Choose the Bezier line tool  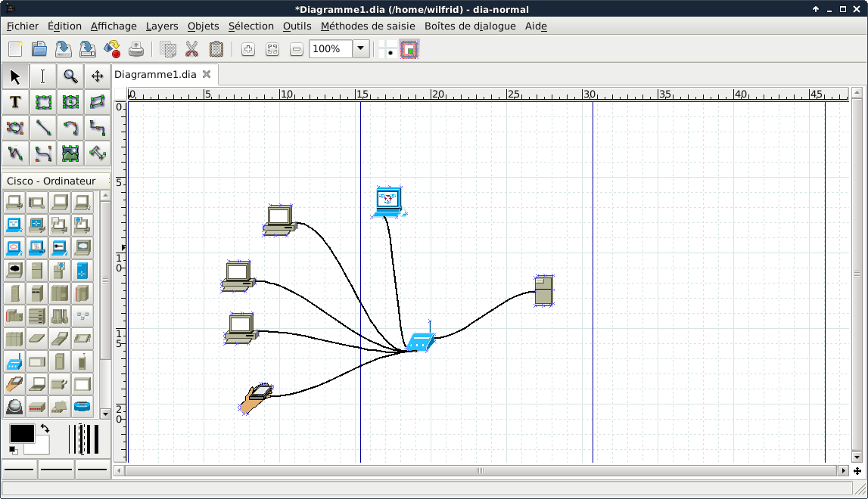tap(43, 153)
